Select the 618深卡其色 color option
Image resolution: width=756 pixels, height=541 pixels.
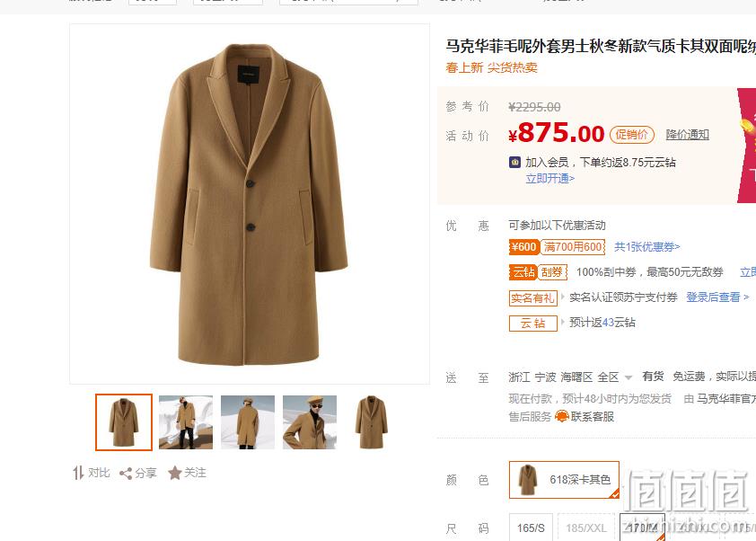(x=564, y=480)
